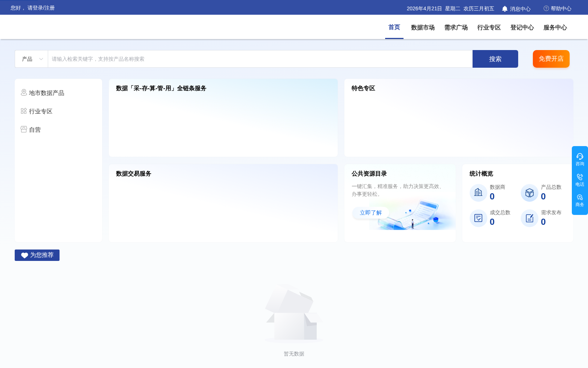Click the 电话 phone icon on floating bar
The image size is (588, 368).
[580, 177]
